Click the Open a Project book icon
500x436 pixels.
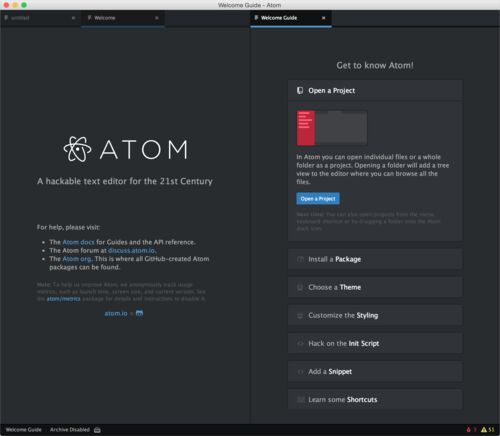click(x=300, y=90)
